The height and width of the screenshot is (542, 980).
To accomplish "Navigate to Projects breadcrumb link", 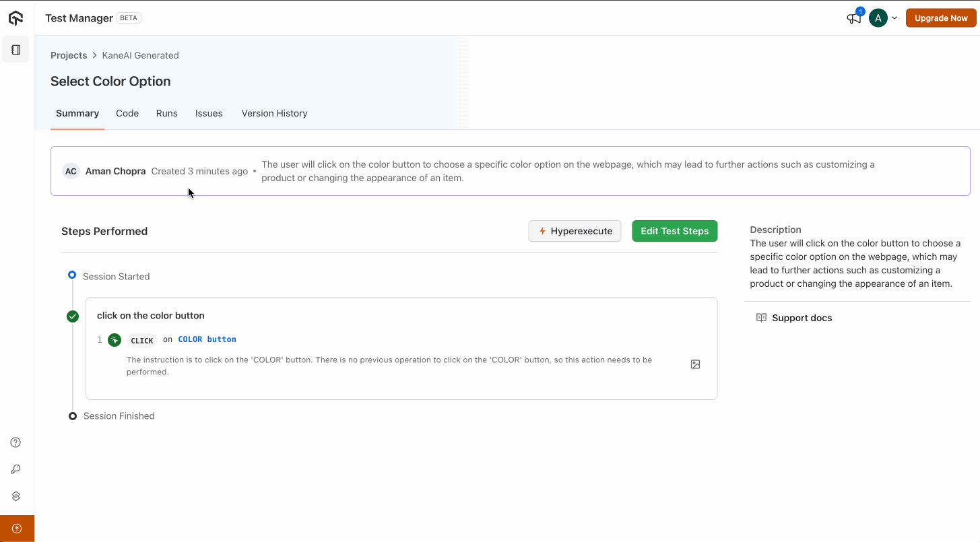I will coord(69,55).
